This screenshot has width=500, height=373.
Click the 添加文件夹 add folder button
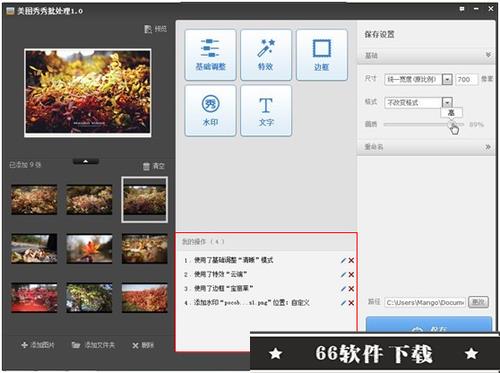tap(93, 345)
